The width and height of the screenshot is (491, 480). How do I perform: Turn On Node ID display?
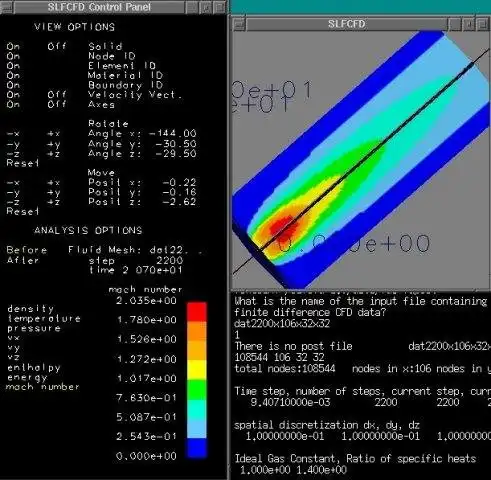(x=13, y=56)
